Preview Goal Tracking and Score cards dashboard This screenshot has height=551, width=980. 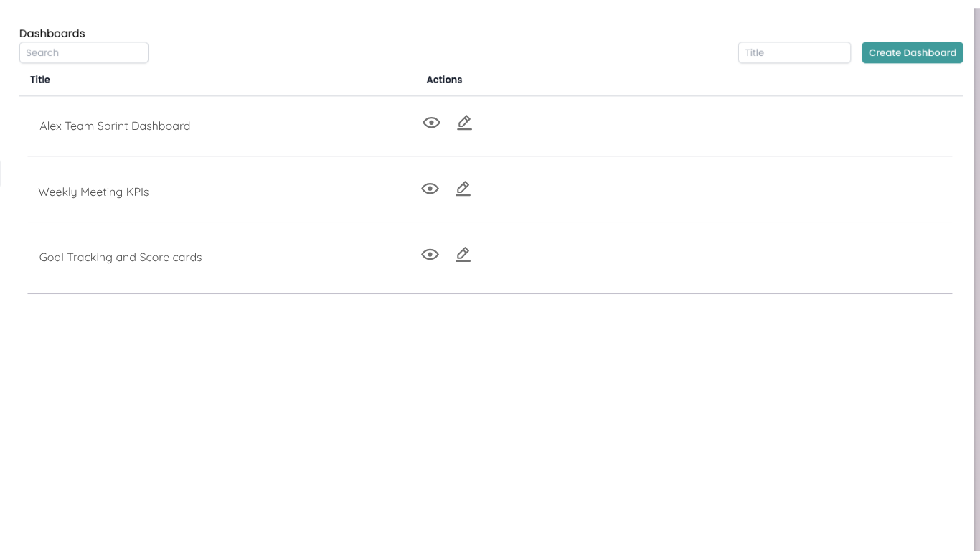(430, 255)
